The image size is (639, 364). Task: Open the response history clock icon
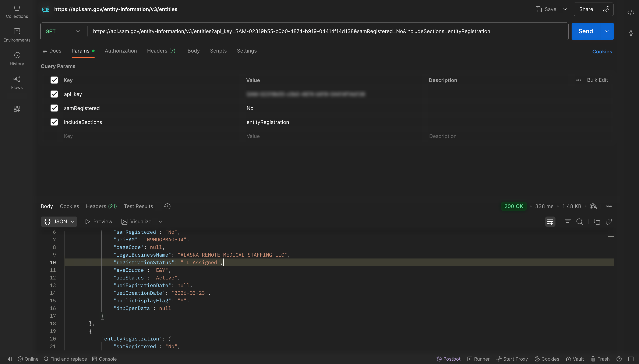click(167, 206)
